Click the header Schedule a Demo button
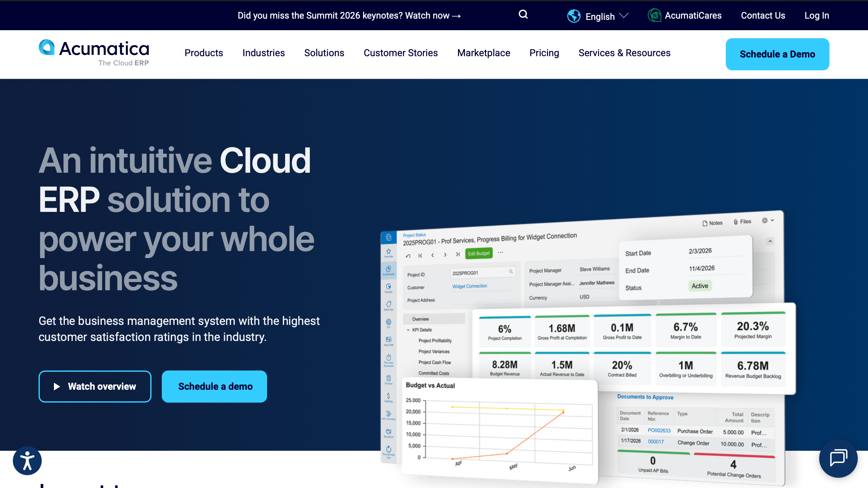The width and height of the screenshot is (868, 488). coord(777,54)
